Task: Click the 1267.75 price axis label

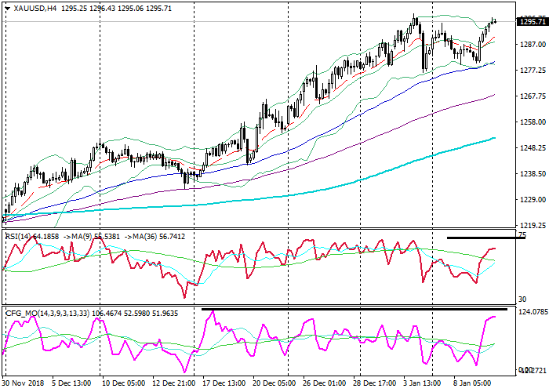Action: 532,96
